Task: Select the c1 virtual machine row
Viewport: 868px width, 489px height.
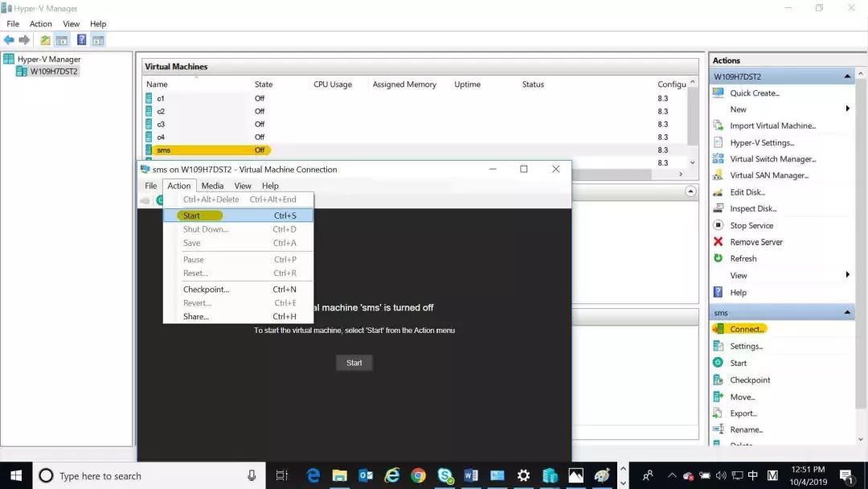Action: pyautogui.click(x=416, y=98)
